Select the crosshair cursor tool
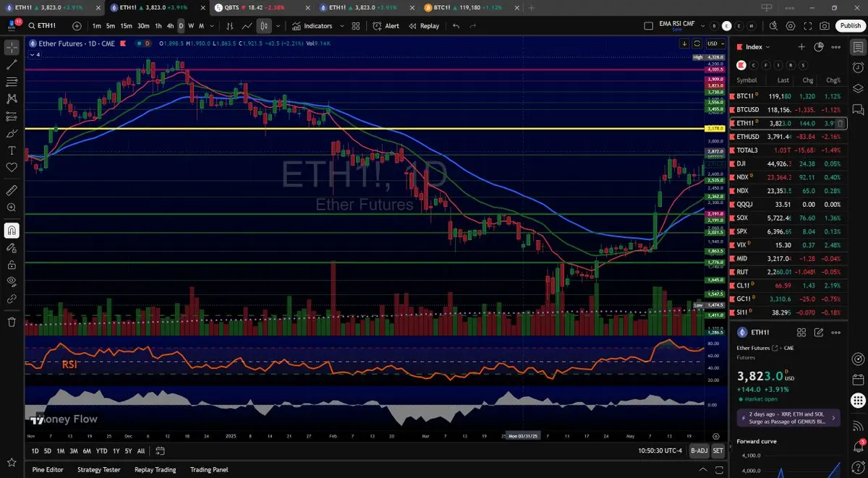 coord(12,48)
